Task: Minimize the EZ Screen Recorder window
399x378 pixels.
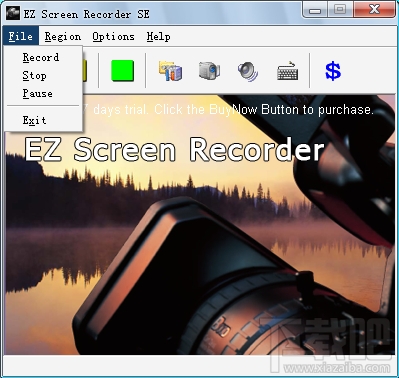Action: pos(315,10)
